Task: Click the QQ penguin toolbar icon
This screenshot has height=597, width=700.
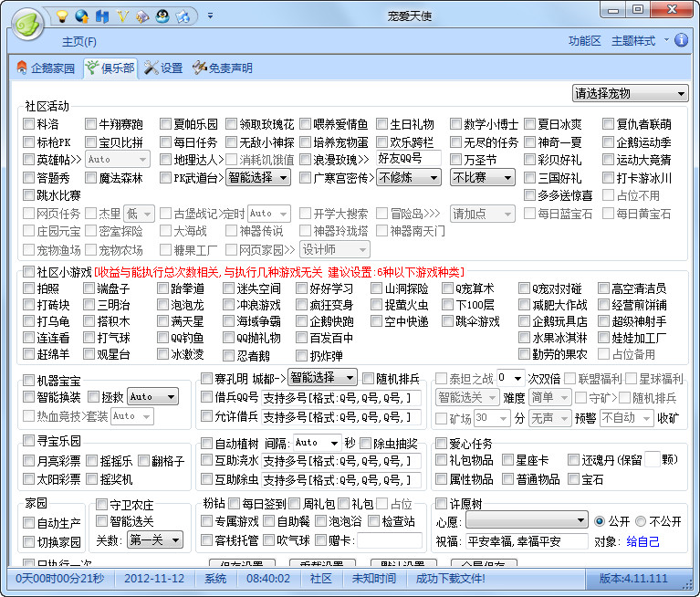Action: (x=162, y=16)
